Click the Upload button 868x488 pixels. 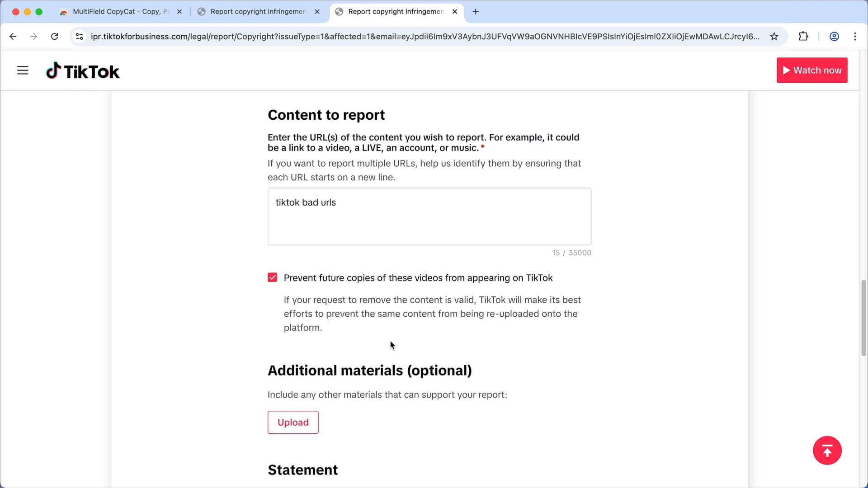tap(293, 422)
